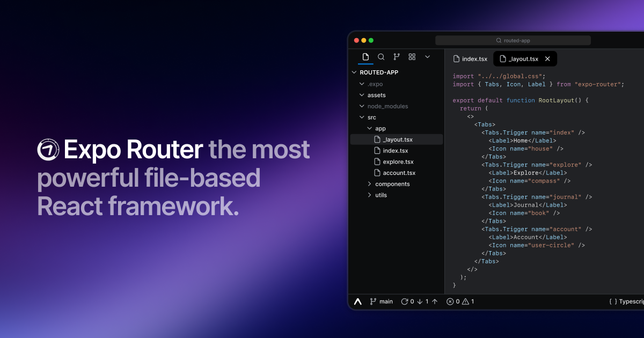
Task: Select the assets folder label
Action: pos(377,95)
